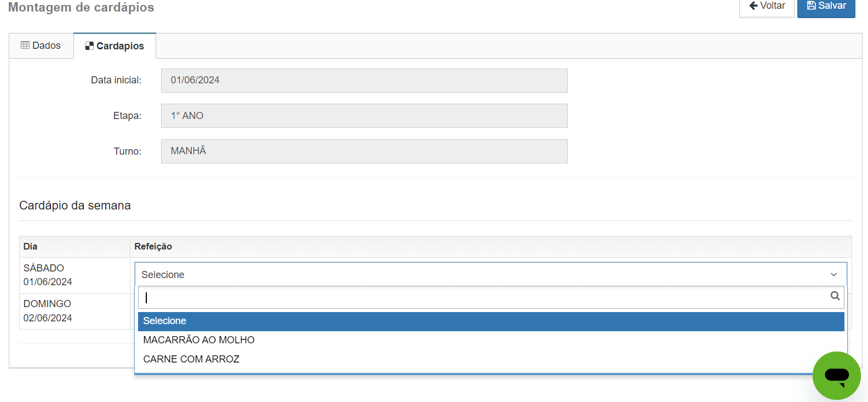Go back using the Voltar button
The width and height of the screenshot is (868, 402).
point(767,8)
